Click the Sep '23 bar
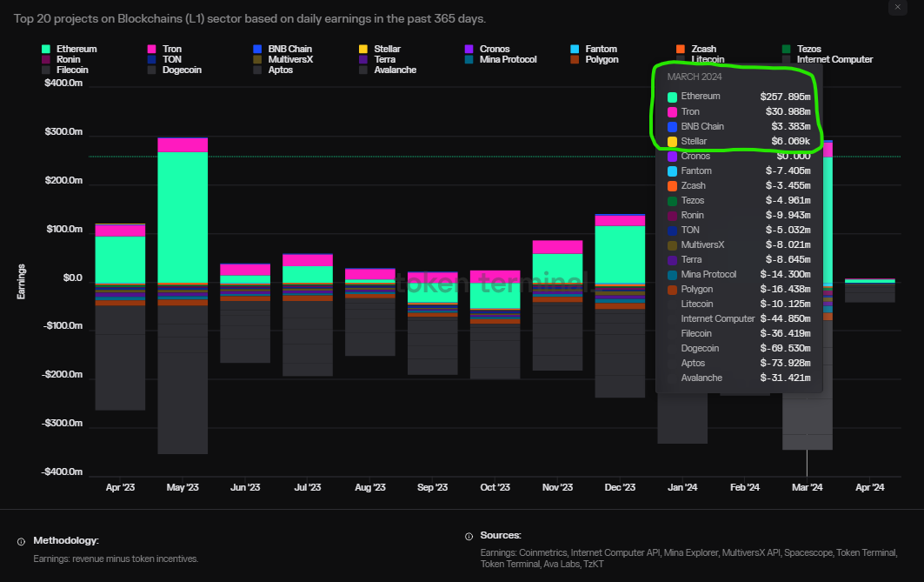Screen dimensions: 924x582 433,323
